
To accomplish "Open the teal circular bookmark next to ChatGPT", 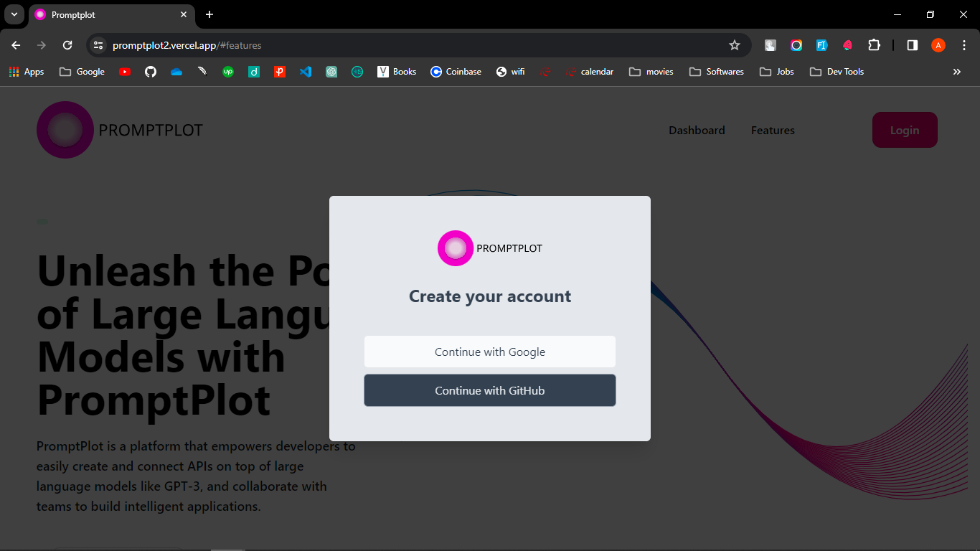I will click(x=357, y=72).
